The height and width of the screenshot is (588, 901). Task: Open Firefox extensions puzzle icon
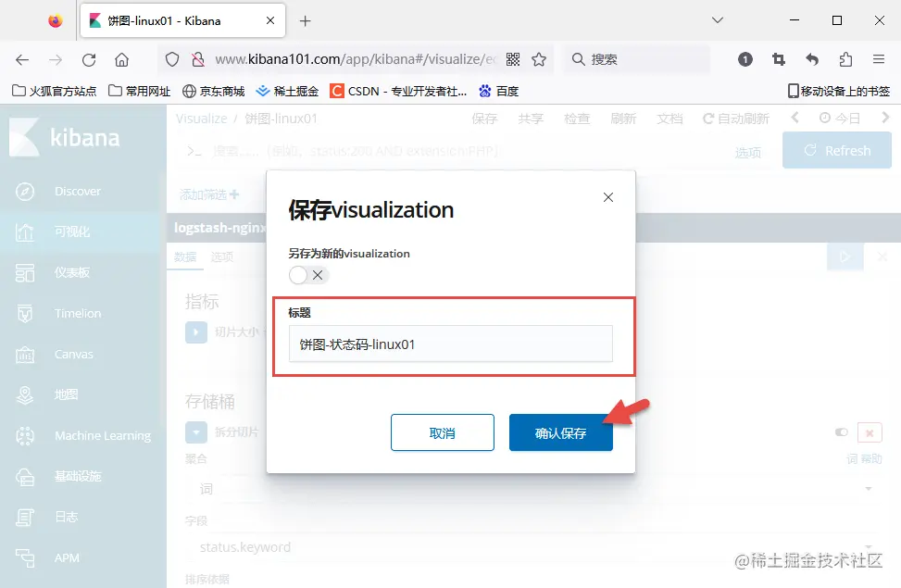tap(845, 59)
